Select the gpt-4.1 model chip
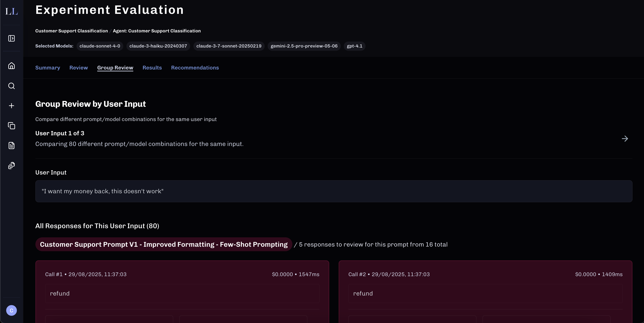 click(354, 46)
